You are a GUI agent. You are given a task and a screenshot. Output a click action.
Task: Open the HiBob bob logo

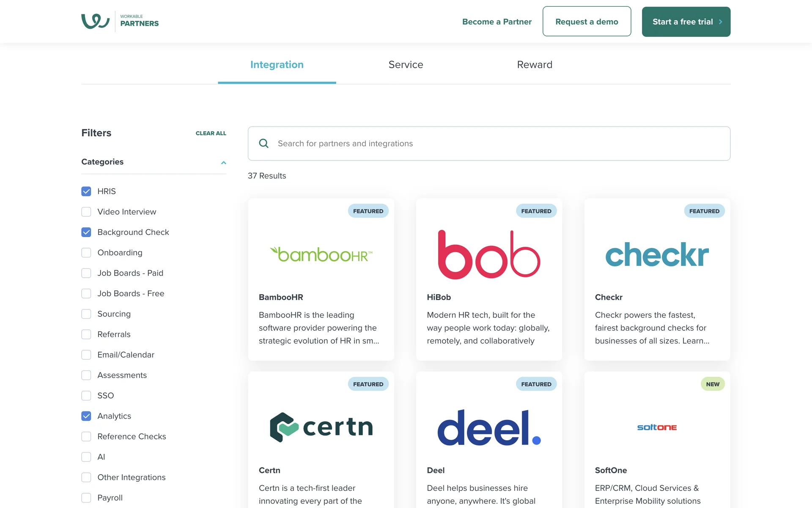[x=489, y=255]
